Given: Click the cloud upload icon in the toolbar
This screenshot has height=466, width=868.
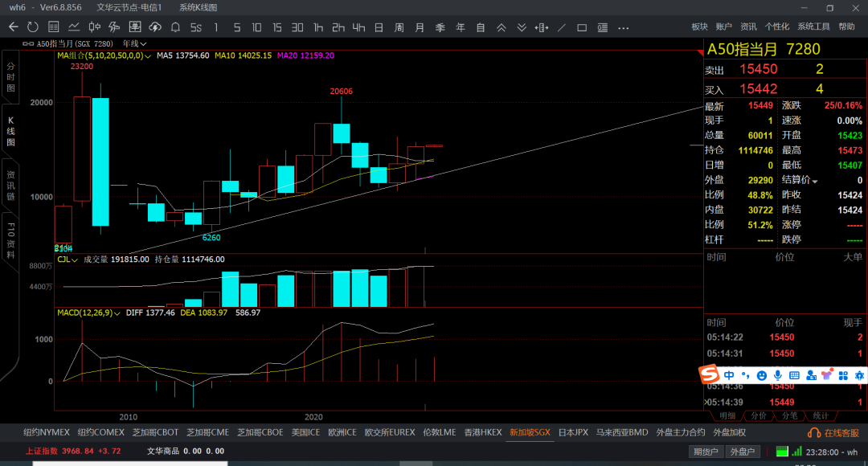Looking at the screenshot, I should pyautogui.click(x=156, y=27).
